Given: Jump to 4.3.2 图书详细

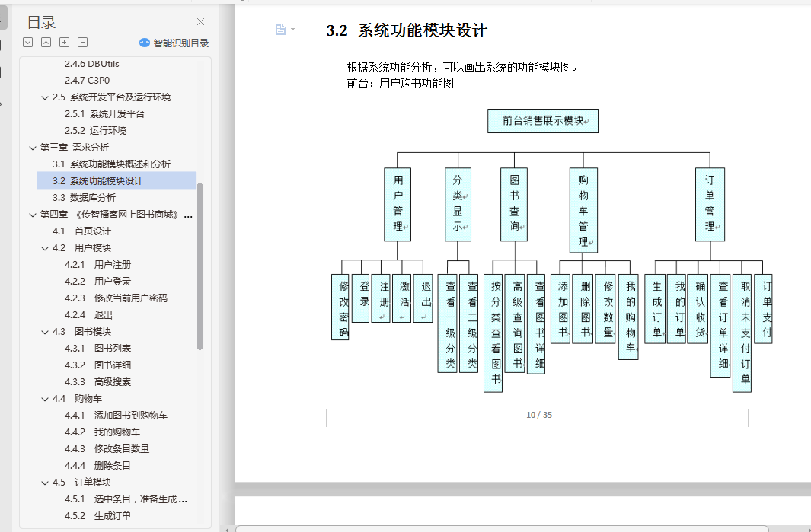Looking at the screenshot, I should (97, 365).
